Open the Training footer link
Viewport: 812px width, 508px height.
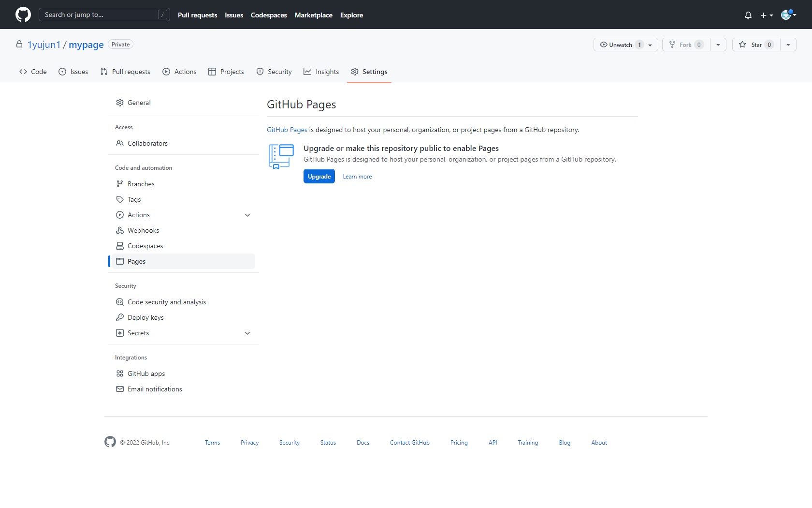tap(528, 443)
